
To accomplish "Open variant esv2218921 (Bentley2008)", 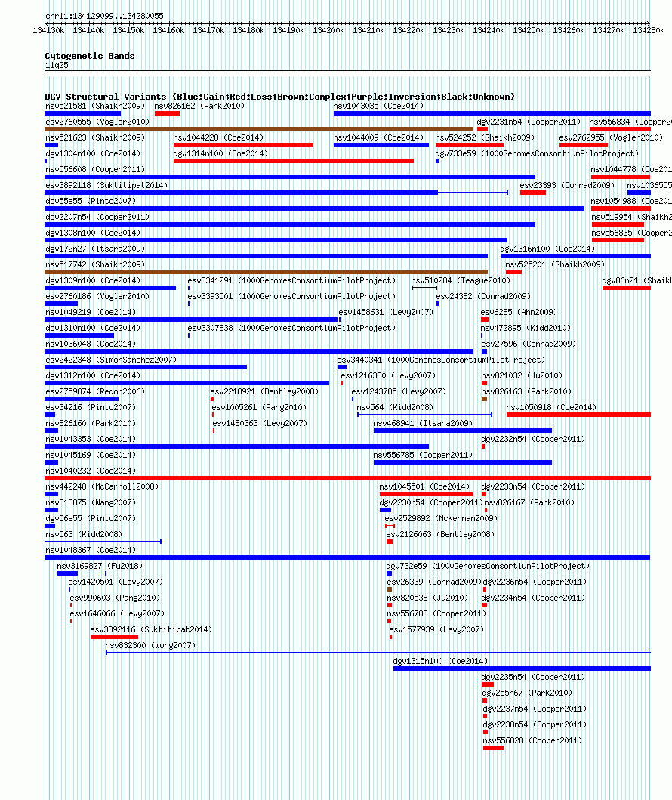I will tap(264, 391).
